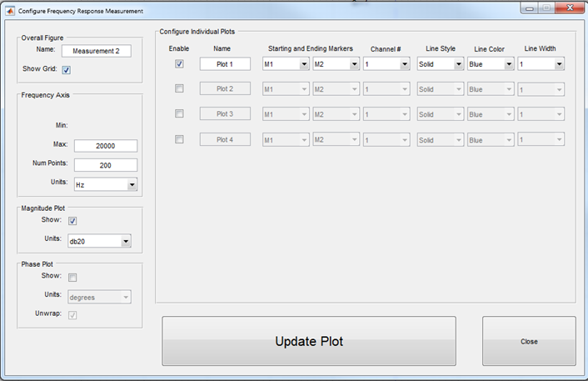The width and height of the screenshot is (588, 381).
Task: Enable the Plot 2 checkbox
Action: click(x=179, y=88)
